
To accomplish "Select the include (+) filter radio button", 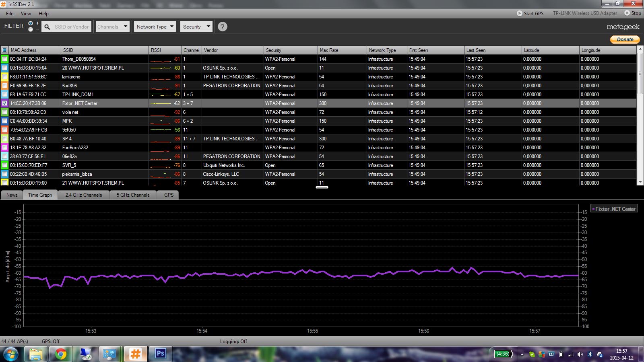I will point(31,23).
